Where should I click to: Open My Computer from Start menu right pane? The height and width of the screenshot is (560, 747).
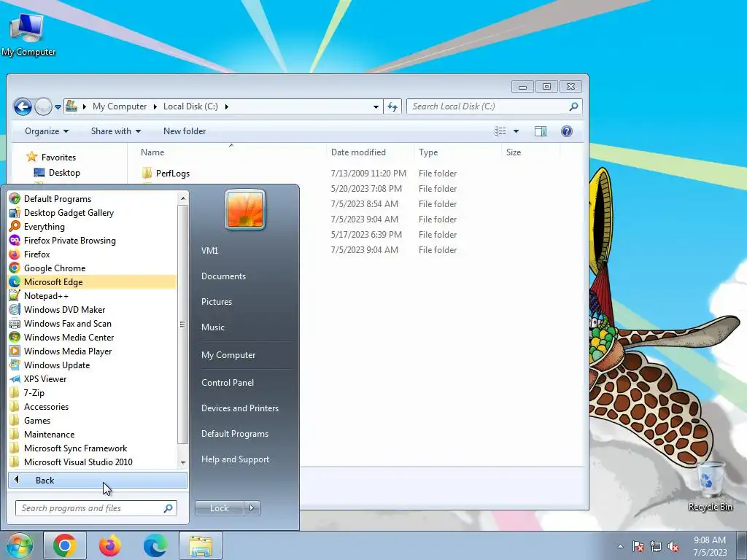pyautogui.click(x=228, y=355)
